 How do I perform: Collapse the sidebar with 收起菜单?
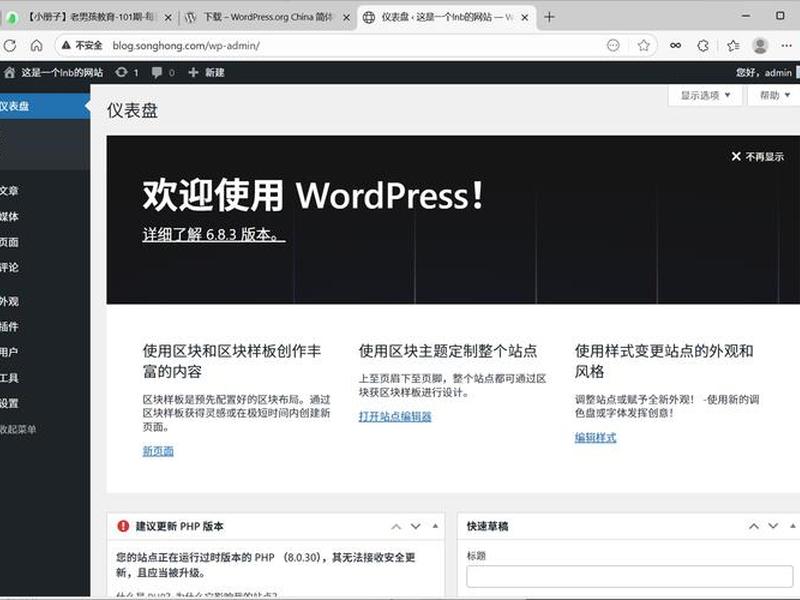pos(43,430)
